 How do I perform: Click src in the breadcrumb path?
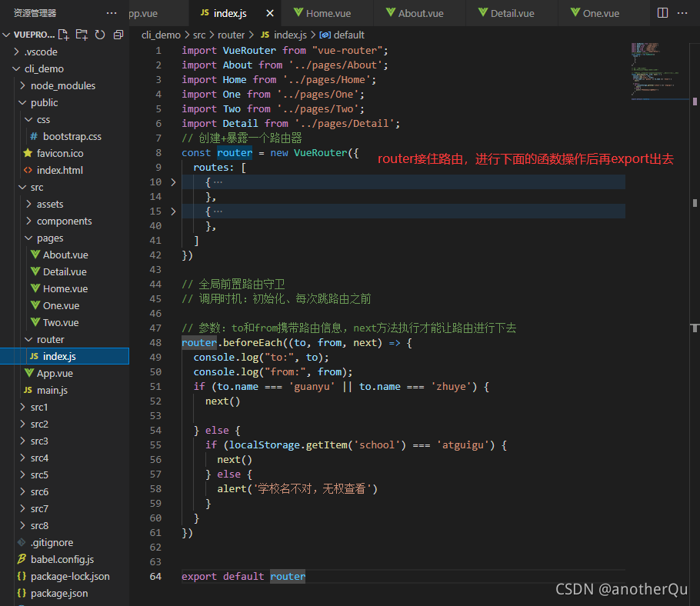pos(199,35)
